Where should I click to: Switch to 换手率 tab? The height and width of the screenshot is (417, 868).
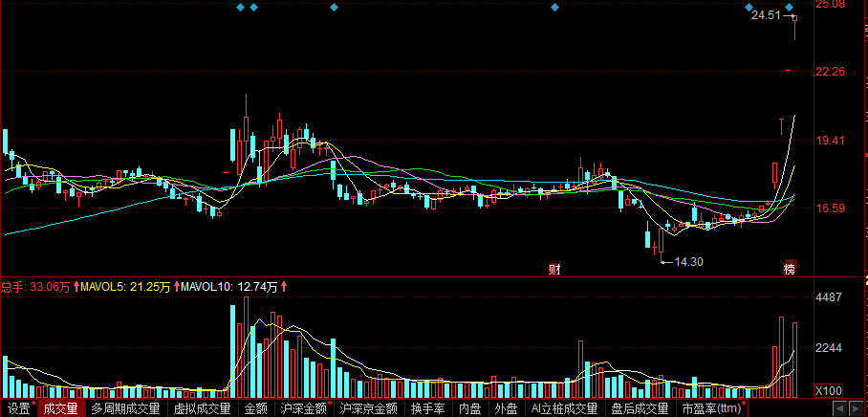(x=428, y=409)
